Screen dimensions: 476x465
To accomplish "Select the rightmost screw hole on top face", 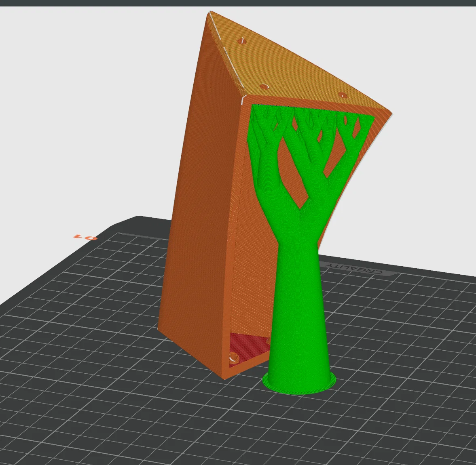I will pos(343,95).
